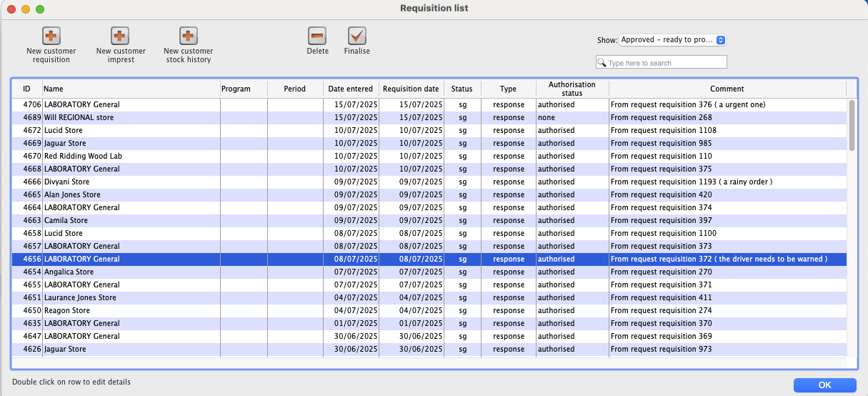This screenshot has width=868, height=396.
Task: Click the Comment column header
Action: [x=727, y=89]
